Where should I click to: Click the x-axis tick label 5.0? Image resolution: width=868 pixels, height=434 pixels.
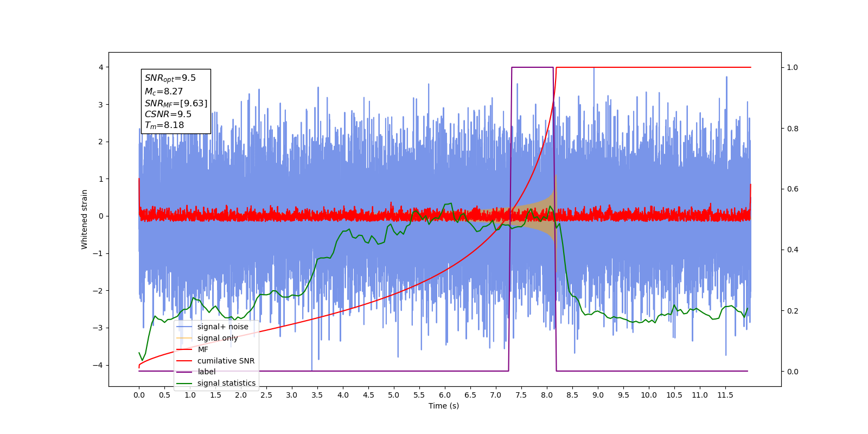click(x=394, y=395)
